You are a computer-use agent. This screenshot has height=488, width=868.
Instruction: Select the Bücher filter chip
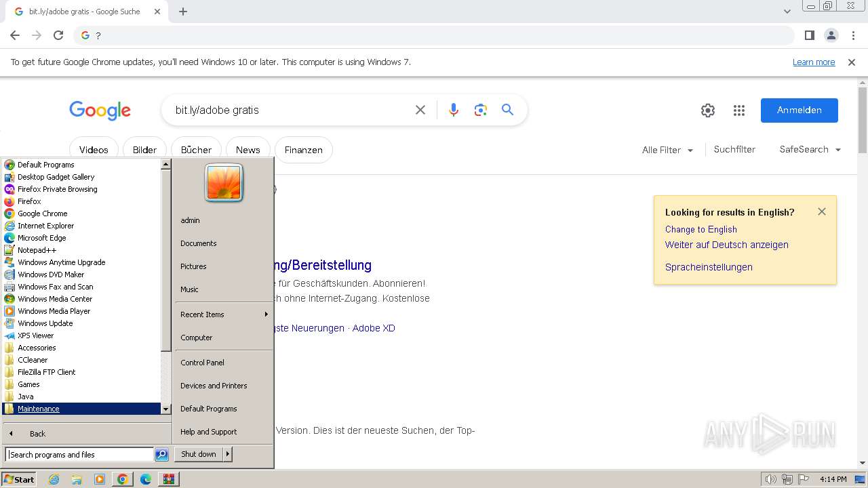(x=196, y=150)
